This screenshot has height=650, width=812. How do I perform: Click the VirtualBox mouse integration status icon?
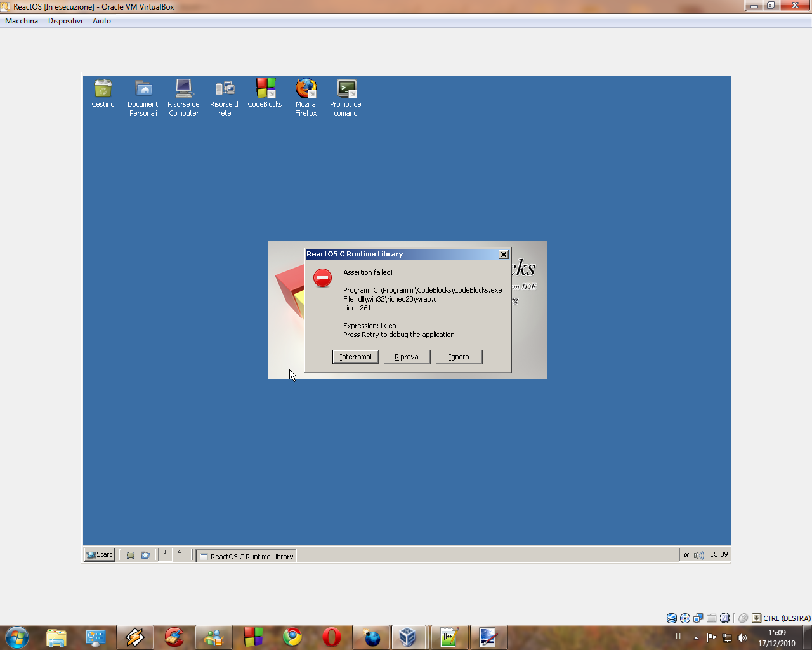743,618
